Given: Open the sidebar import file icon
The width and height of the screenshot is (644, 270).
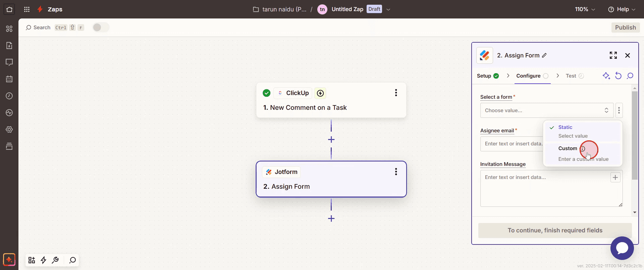Looking at the screenshot, I should coord(9,46).
